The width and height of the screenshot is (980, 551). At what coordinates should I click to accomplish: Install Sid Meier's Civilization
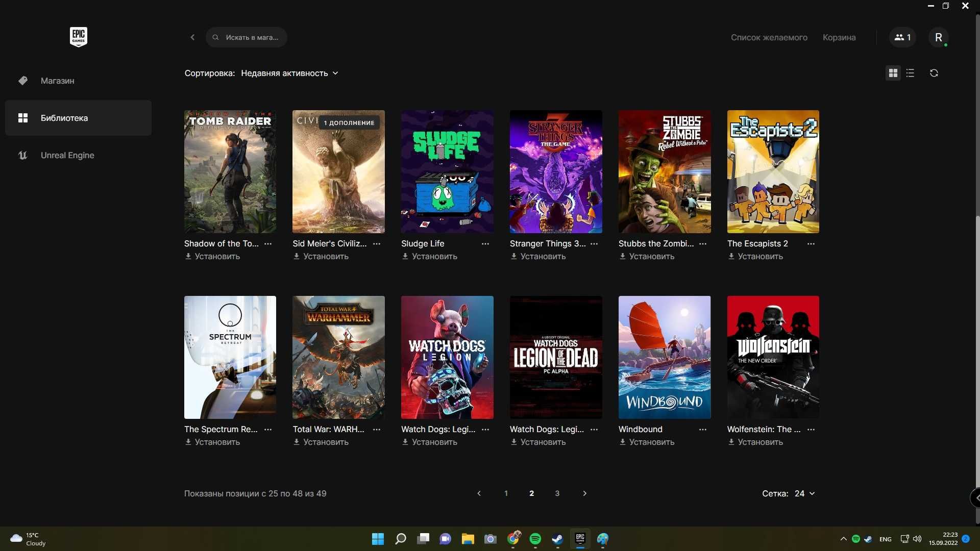point(321,256)
